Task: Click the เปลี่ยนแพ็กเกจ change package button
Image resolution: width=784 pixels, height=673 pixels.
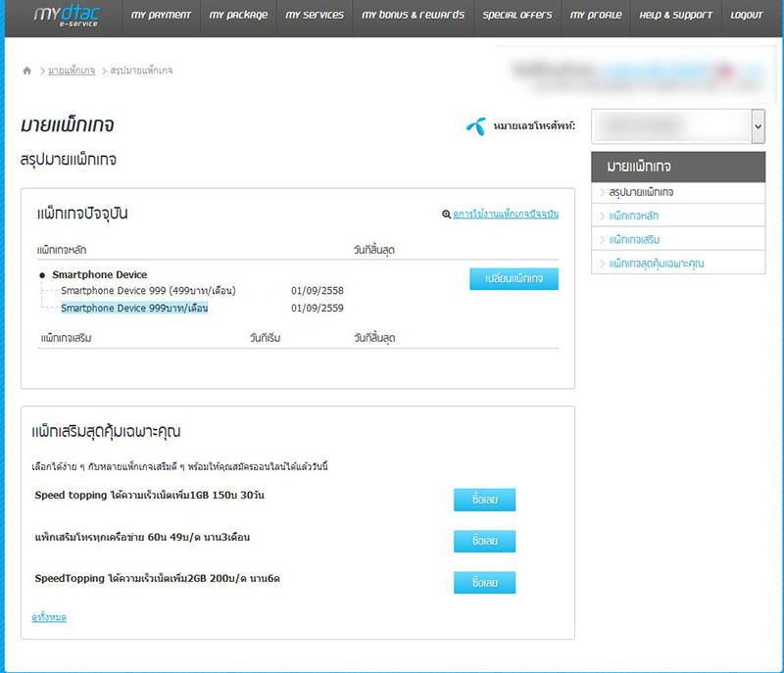Action: pyautogui.click(x=514, y=279)
